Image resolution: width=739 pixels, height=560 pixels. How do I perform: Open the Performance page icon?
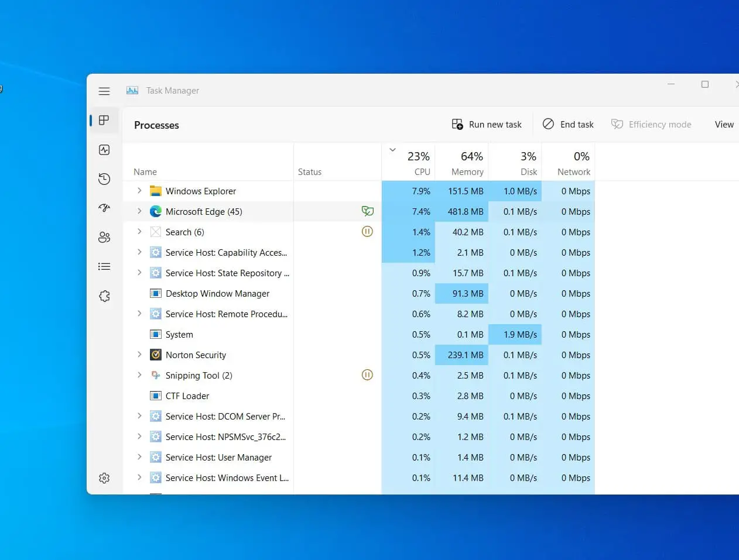tap(104, 150)
